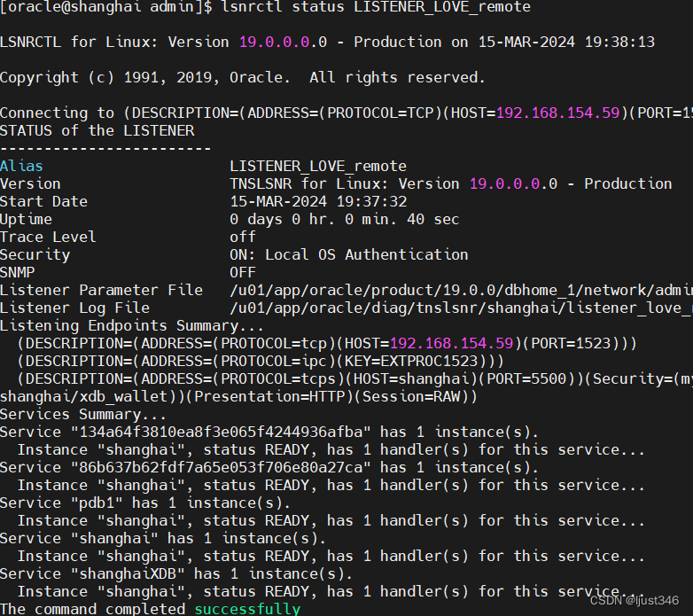Click 'STATUS of the LISTENER' heading
The width and height of the screenshot is (693, 616).
(97, 131)
